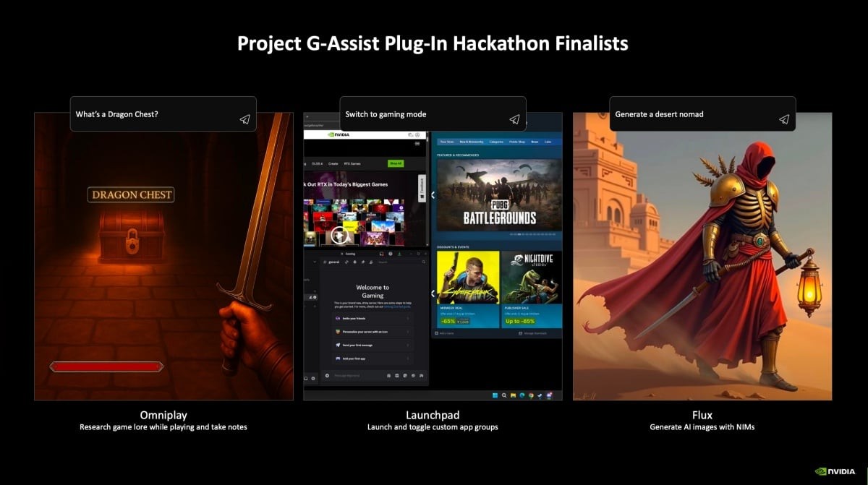Click the green Shop All button
The image size is (868, 485).
point(396,163)
